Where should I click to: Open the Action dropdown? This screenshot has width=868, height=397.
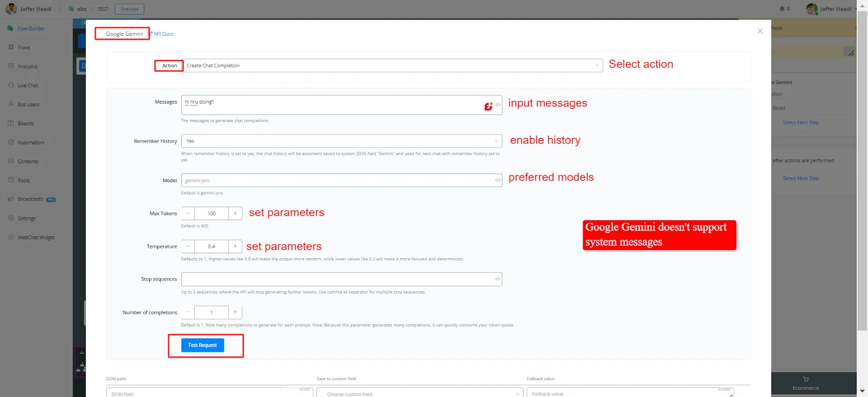pos(393,66)
